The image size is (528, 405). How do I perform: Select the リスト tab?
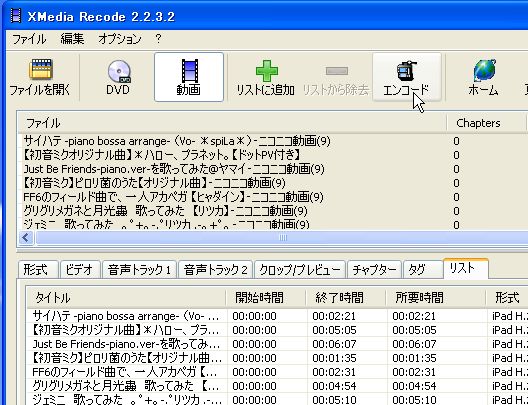(x=466, y=268)
